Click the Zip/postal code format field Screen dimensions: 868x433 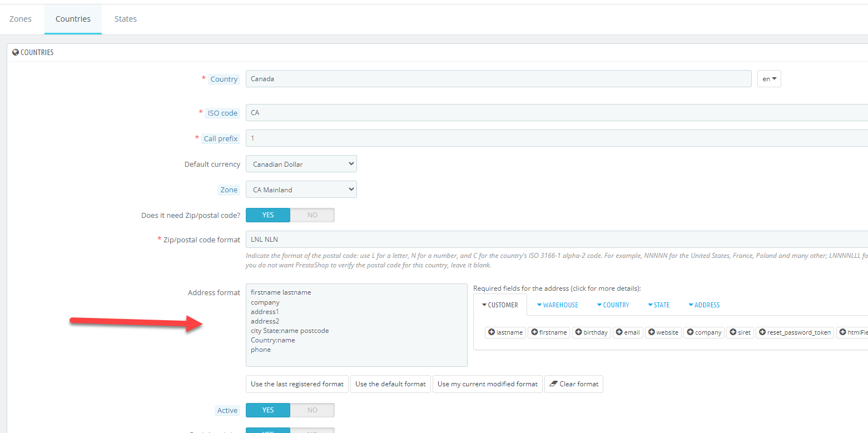(557, 240)
